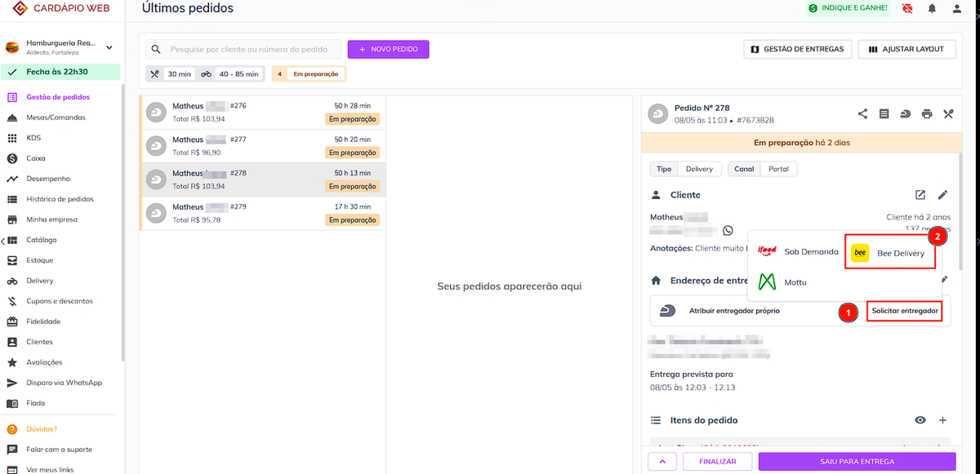The height and width of the screenshot is (474, 980).
Task: Collapse the left sidebar arrow
Action: [2, 241]
